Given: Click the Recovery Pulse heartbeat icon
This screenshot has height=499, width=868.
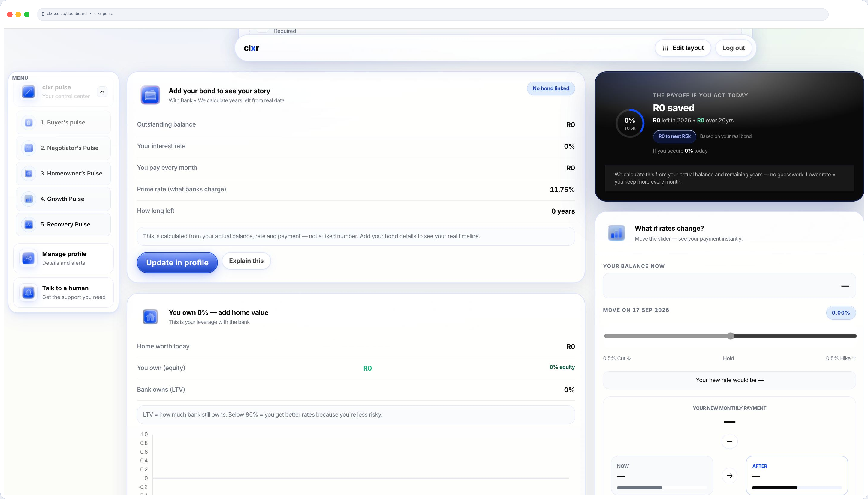Looking at the screenshot, I should (x=29, y=225).
